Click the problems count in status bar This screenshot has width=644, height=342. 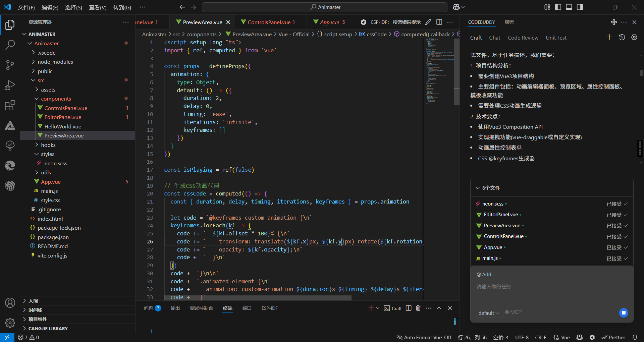pos(29,337)
